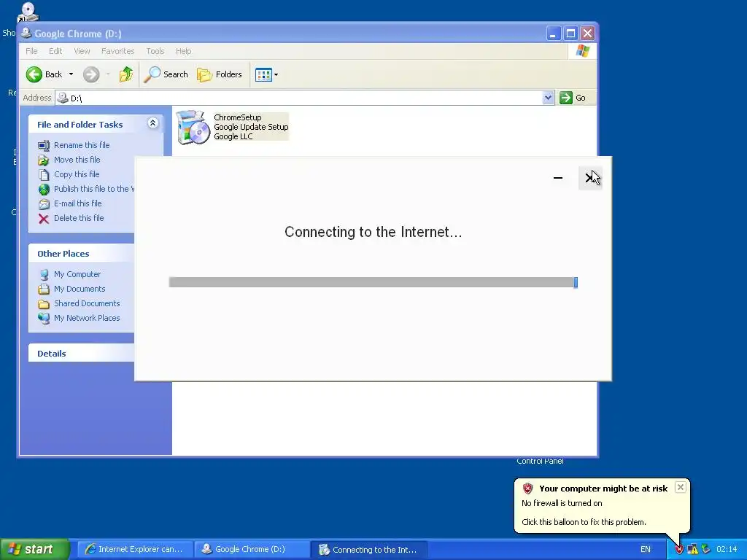Click the Go button

point(573,98)
